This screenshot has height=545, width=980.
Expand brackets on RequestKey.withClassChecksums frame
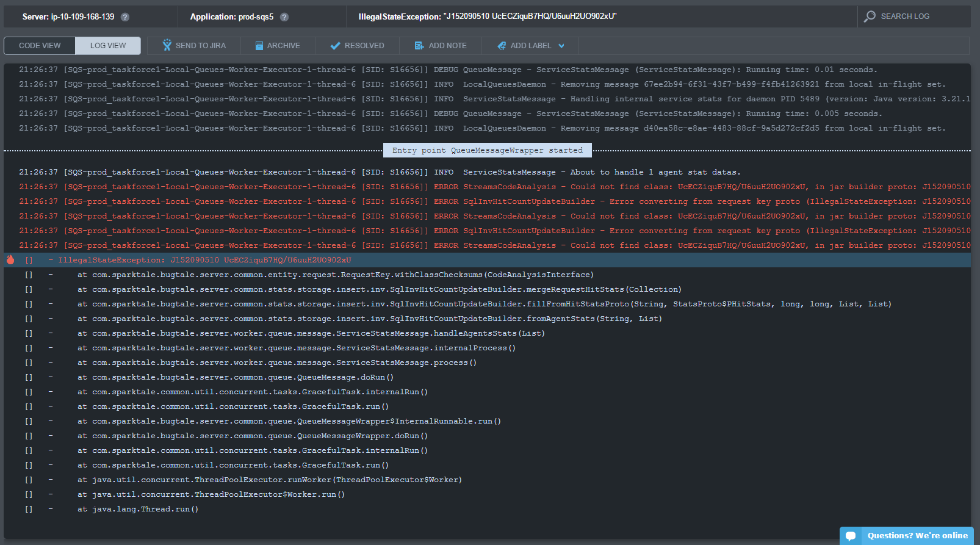tap(29, 275)
